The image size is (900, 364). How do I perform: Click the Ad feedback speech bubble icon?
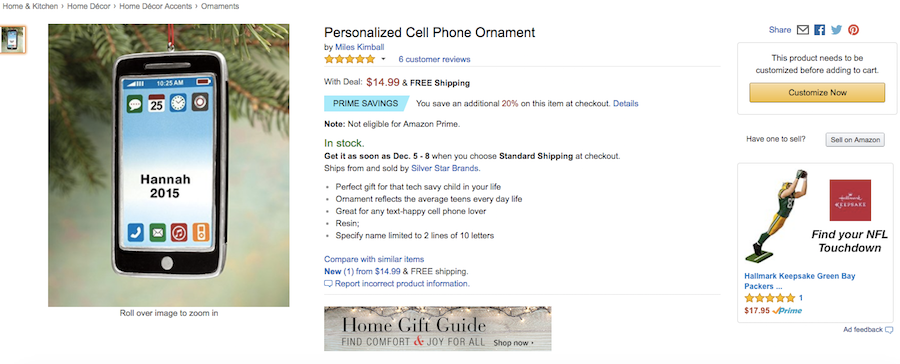(x=889, y=330)
